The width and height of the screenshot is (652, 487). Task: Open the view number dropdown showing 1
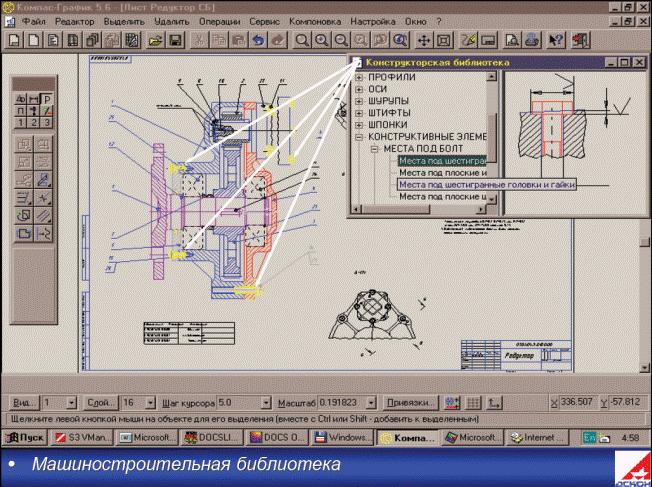pyautogui.click(x=71, y=403)
